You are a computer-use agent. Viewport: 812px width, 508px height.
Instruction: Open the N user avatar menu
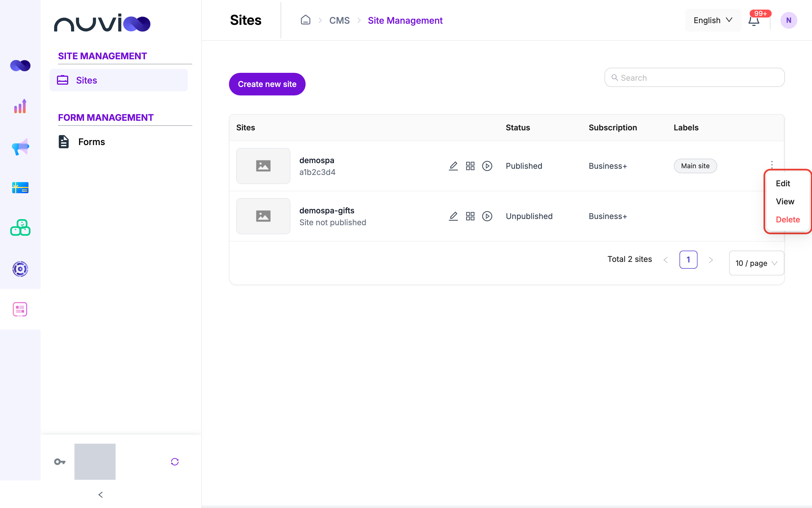click(x=789, y=21)
